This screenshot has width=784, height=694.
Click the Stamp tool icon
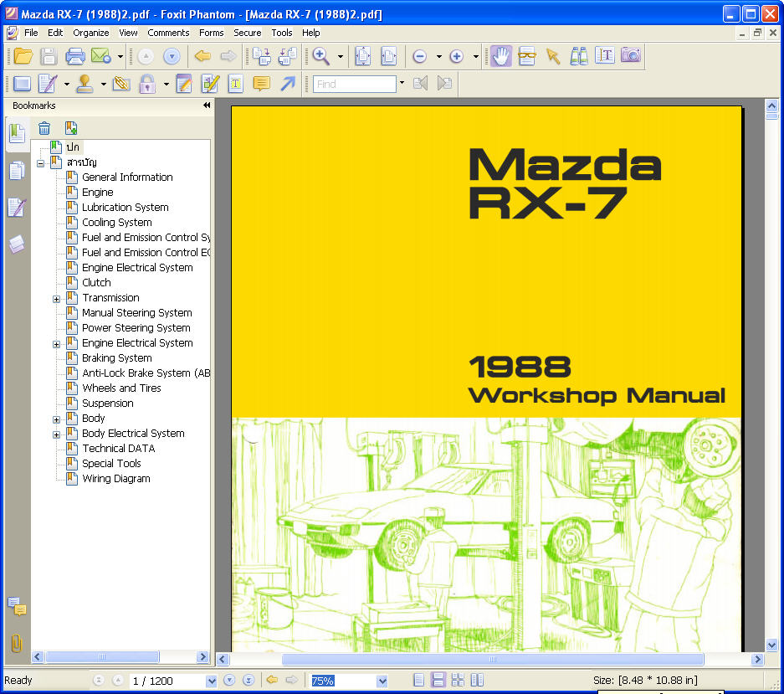(85, 84)
